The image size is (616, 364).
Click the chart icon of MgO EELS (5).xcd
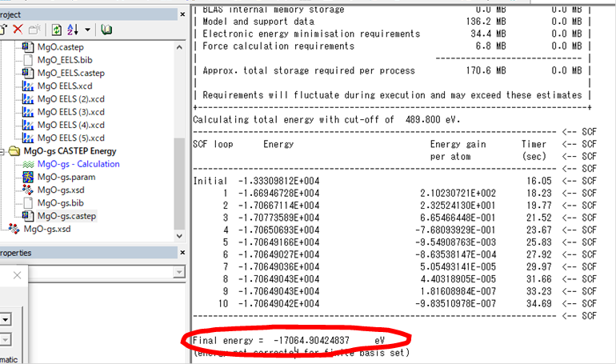coord(28,138)
